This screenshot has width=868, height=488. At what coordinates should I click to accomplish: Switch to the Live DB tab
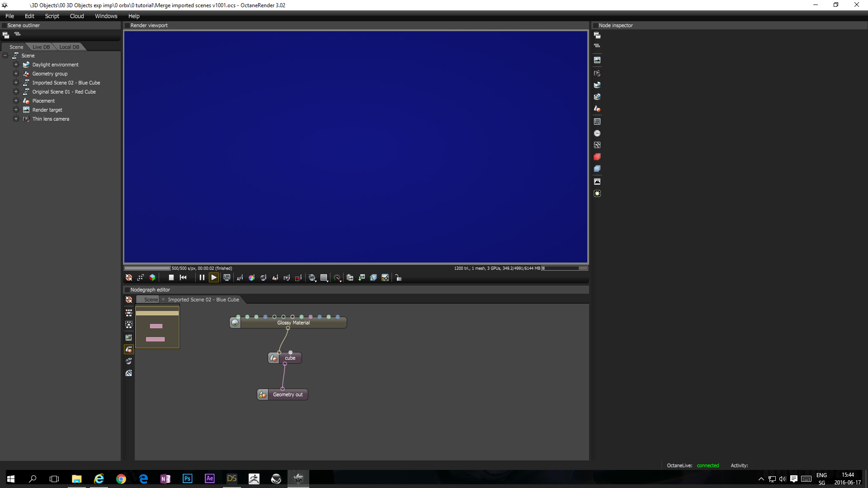click(x=41, y=47)
